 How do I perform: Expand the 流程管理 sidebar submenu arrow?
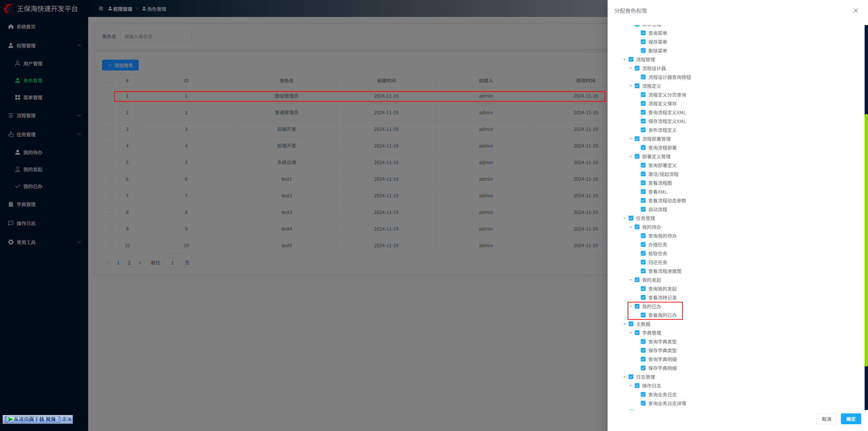79,115
